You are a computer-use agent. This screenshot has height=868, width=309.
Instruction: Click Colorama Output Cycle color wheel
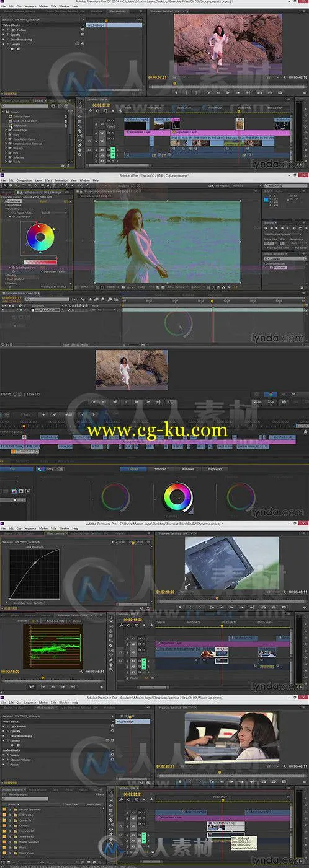pyautogui.click(x=39, y=237)
